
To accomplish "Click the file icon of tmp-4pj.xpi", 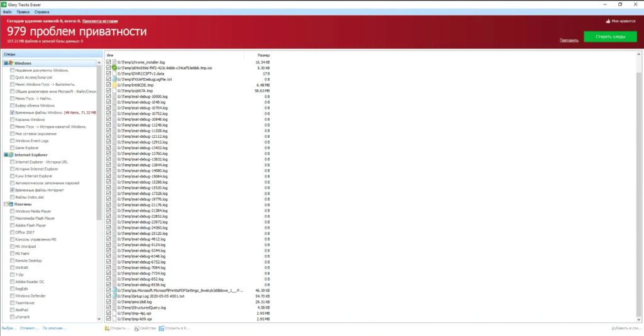I will pos(114,313).
